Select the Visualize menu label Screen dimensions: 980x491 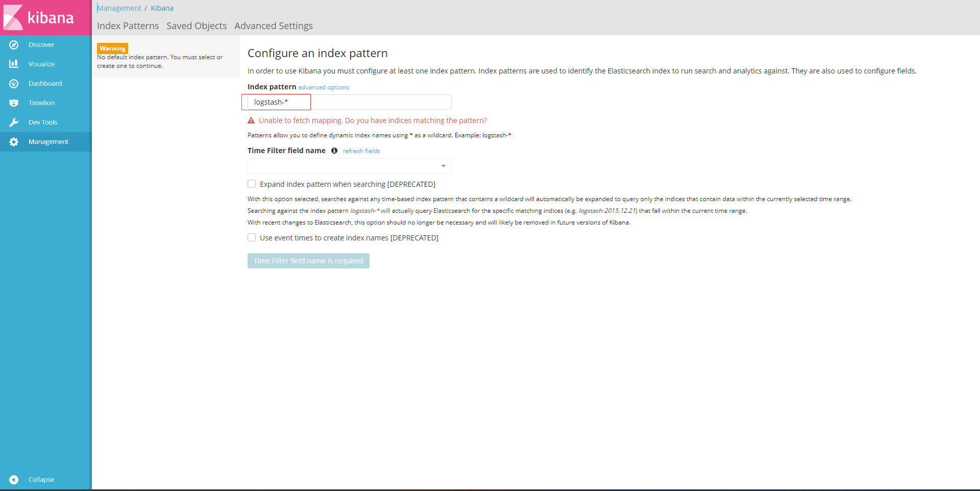[41, 64]
